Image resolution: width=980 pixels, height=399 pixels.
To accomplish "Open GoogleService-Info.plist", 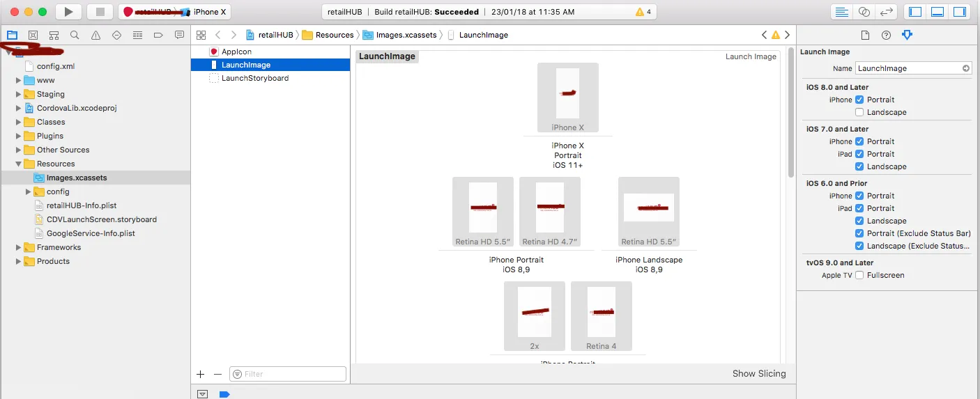I will [91, 233].
